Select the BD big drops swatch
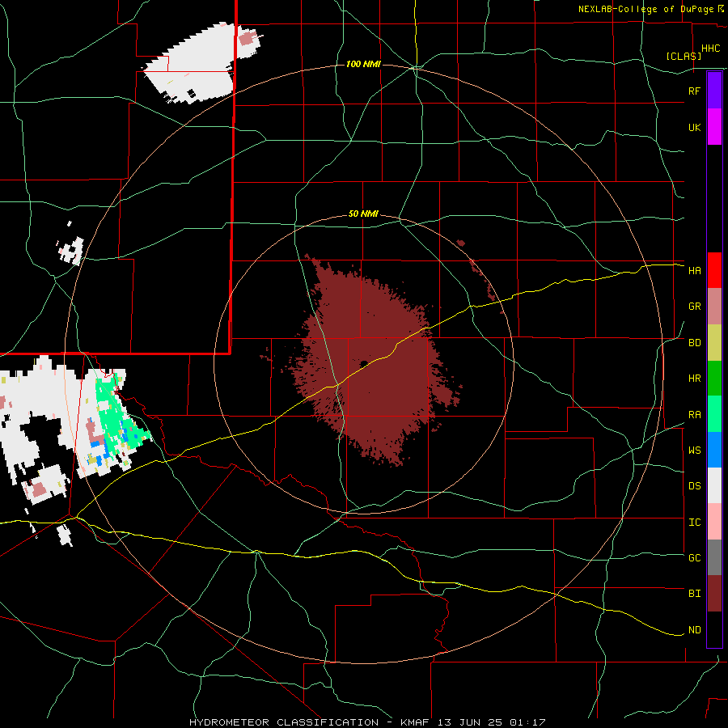 point(714,342)
